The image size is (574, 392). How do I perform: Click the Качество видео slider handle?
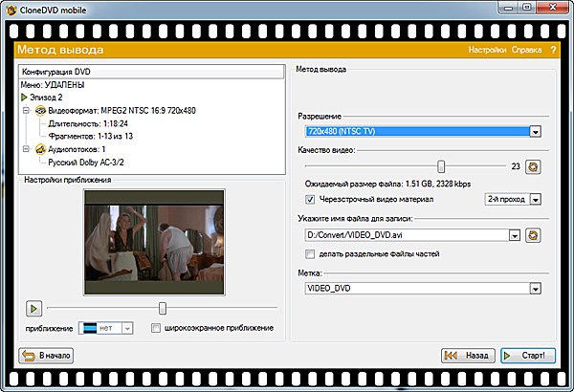tap(441, 166)
